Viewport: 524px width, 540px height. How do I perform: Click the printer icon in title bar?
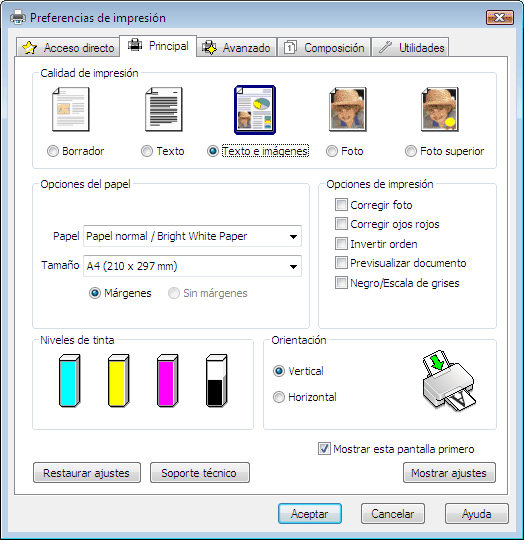coord(18,17)
